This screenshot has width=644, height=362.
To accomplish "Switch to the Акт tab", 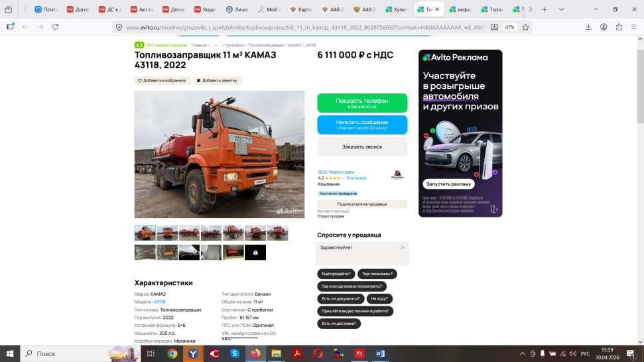I will 142,9.
